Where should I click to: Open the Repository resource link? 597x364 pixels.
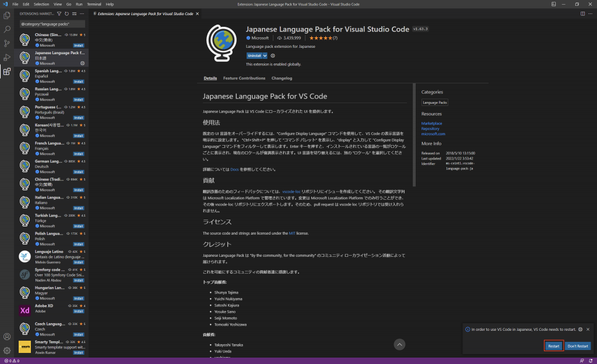point(430,129)
